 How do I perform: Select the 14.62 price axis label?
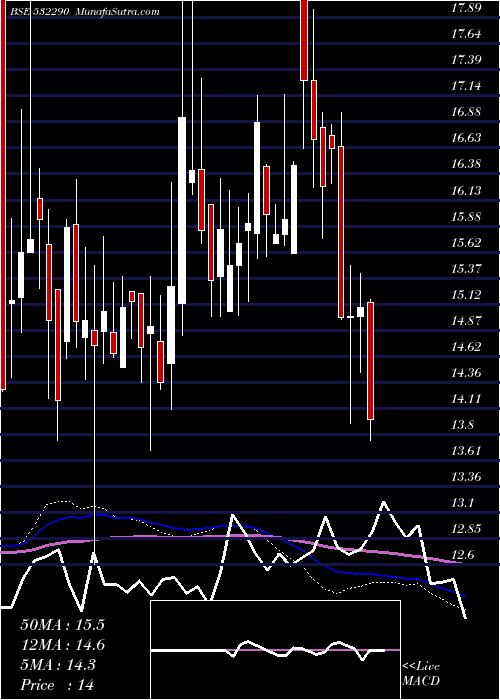pos(466,347)
